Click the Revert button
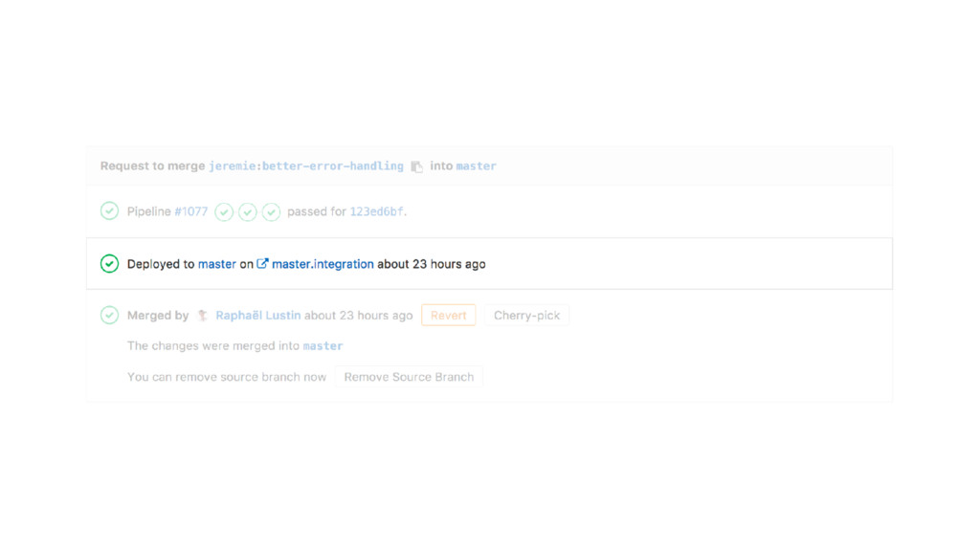This screenshot has width=980, height=551. point(448,316)
